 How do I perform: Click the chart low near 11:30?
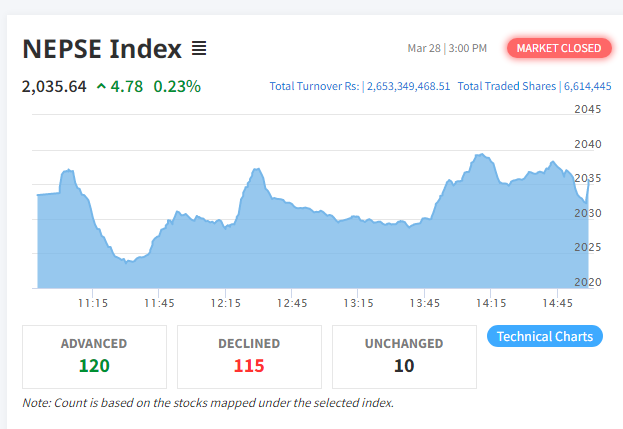[x=126, y=262]
